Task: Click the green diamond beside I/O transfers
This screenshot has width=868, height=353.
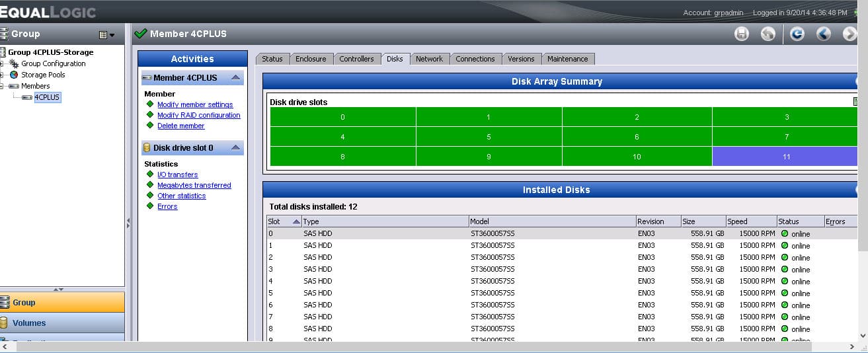Action: 150,175
